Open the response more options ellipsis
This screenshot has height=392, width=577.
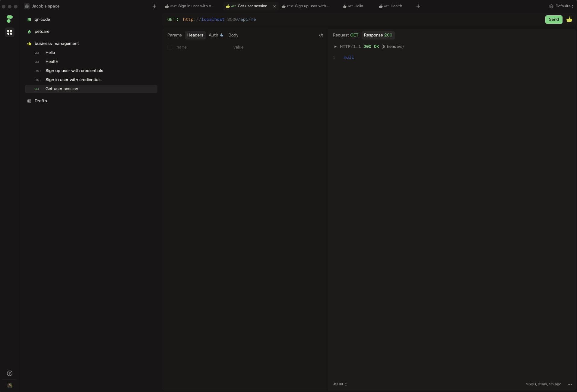click(570, 384)
